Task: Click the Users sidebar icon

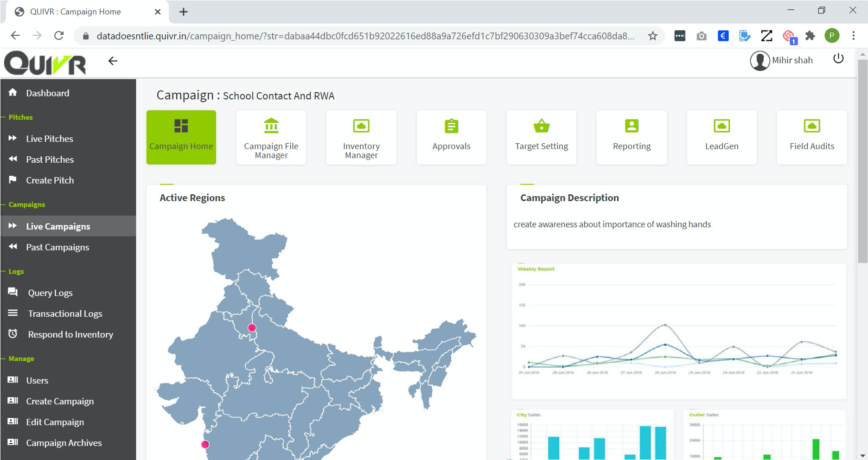Action: [13, 379]
